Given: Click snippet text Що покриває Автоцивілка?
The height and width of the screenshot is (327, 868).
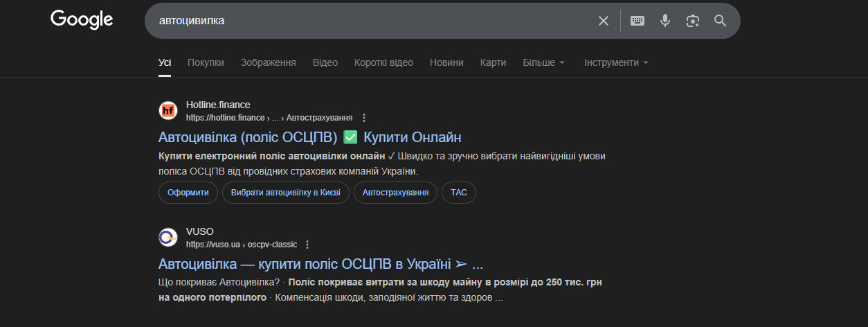Looking at the screenshot, I should 219,282.
